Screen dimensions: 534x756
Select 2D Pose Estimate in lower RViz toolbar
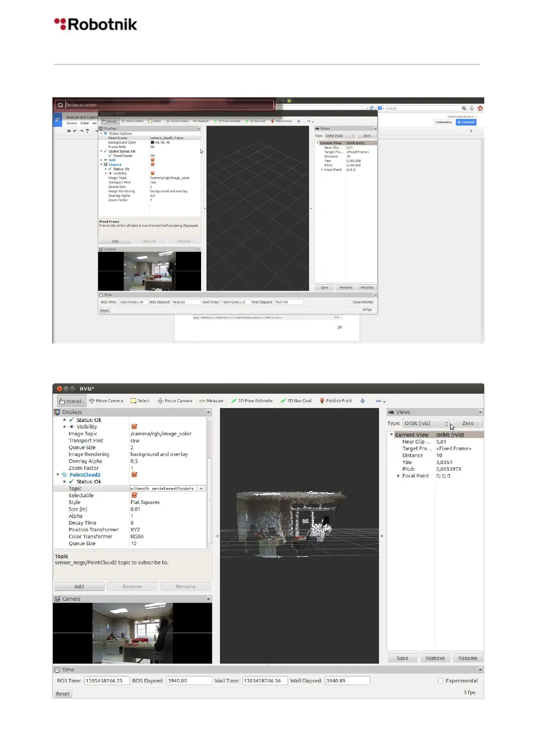coord(251,401)
